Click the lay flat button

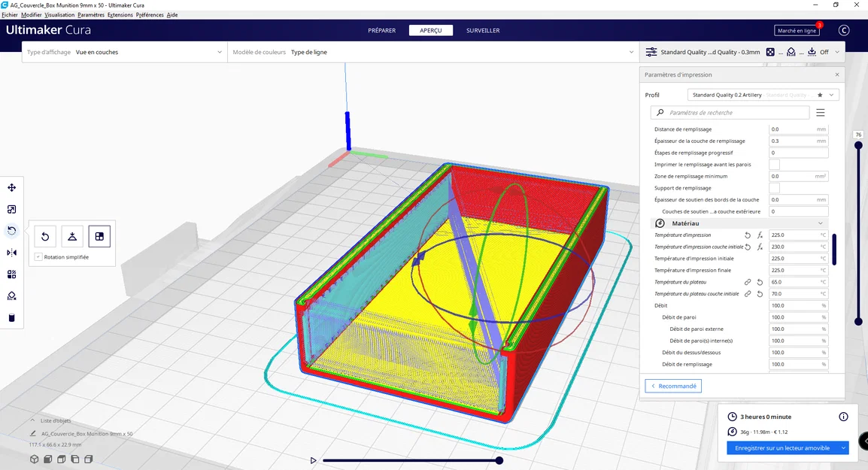pos(72,236)
